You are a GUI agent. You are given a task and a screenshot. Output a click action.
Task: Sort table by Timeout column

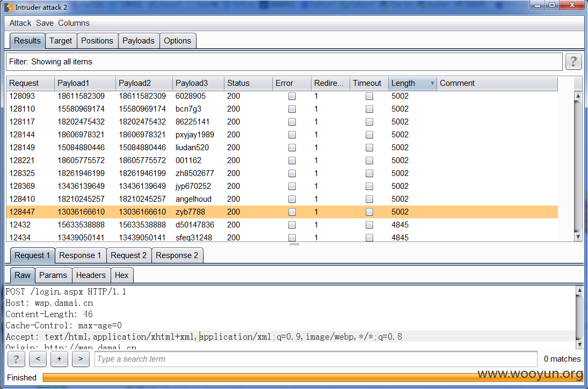(369, 83)
